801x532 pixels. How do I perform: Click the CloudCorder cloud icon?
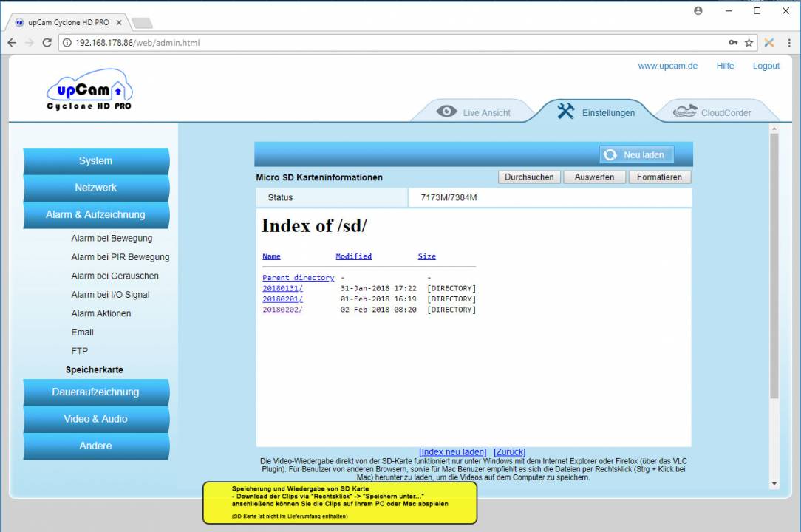(x=684, y=112)
